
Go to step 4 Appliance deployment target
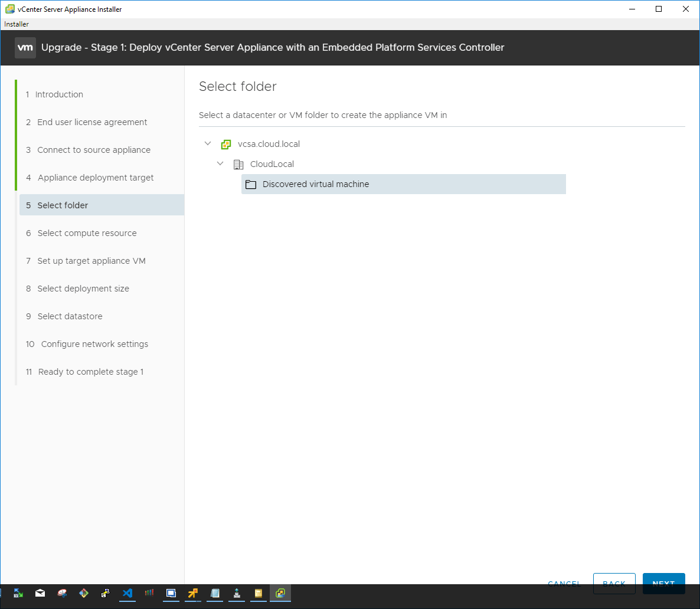89,177
